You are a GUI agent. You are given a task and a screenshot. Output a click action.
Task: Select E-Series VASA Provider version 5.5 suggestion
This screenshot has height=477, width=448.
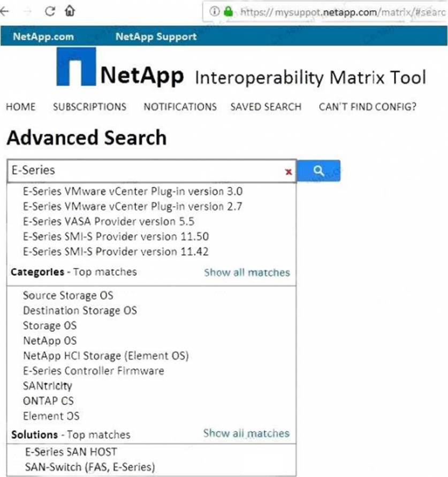tap(108, 221)
